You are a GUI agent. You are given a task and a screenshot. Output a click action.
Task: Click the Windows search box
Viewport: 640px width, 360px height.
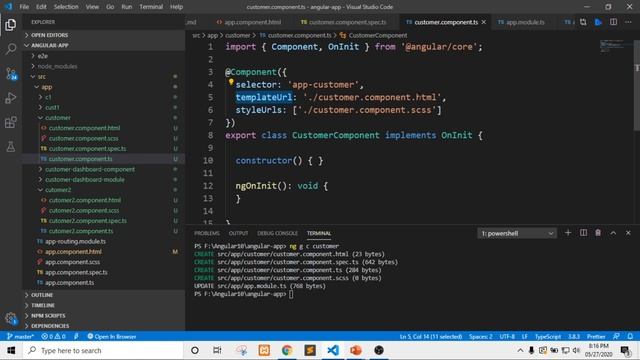coord(103,350)
